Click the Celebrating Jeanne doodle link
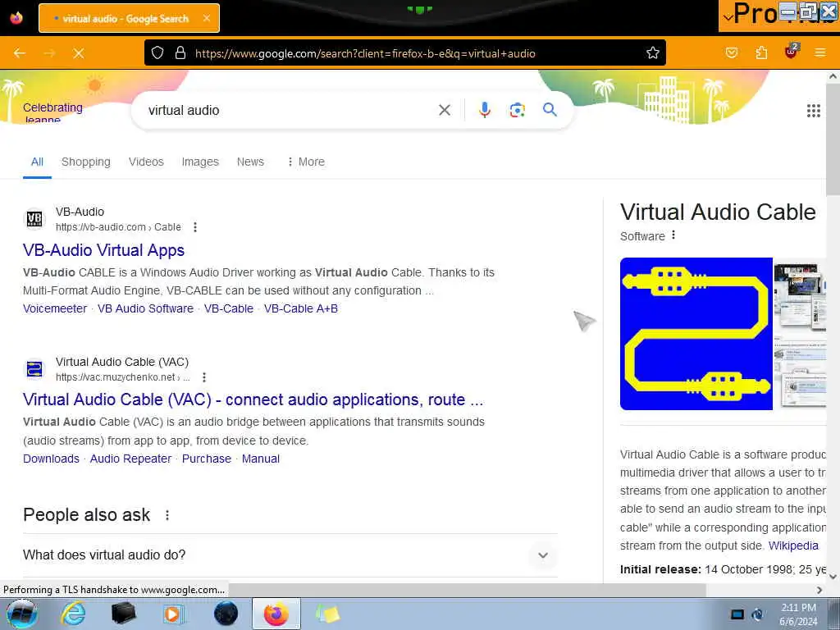840x630 pixels. (x=52, y=113)
